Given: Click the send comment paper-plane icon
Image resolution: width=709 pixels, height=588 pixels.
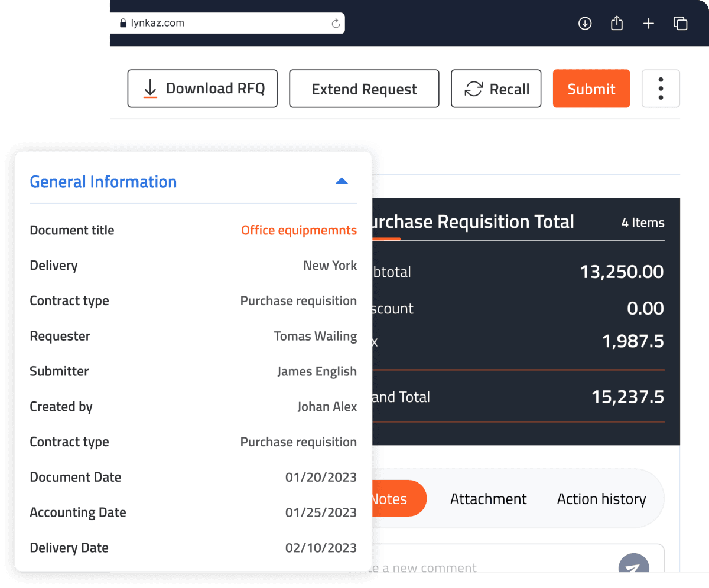Looking at the screenshot, I should [633, 567].
